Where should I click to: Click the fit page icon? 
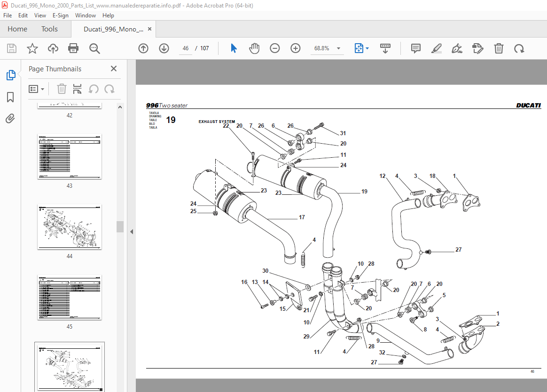coord(359,48)
